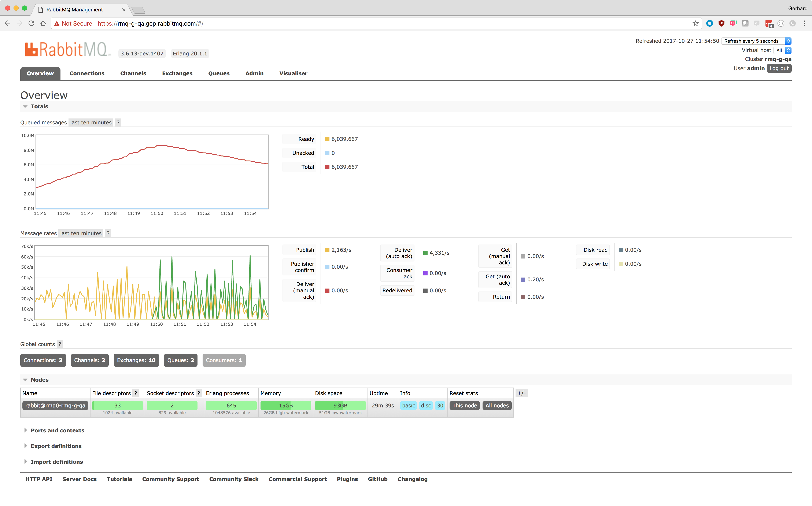Open the Queues tab

coord(219,73)
